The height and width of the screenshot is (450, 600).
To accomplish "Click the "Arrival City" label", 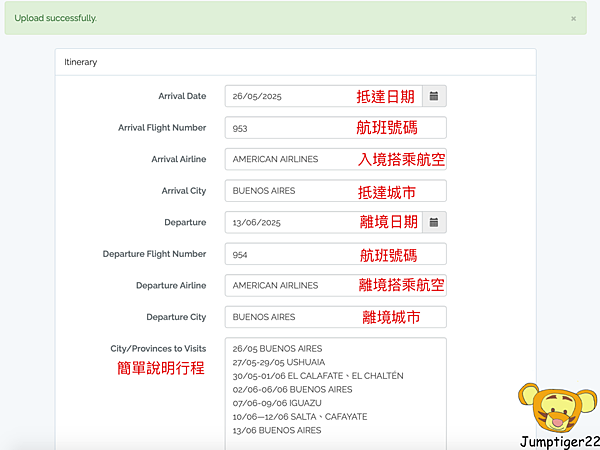I will [184, 191].
